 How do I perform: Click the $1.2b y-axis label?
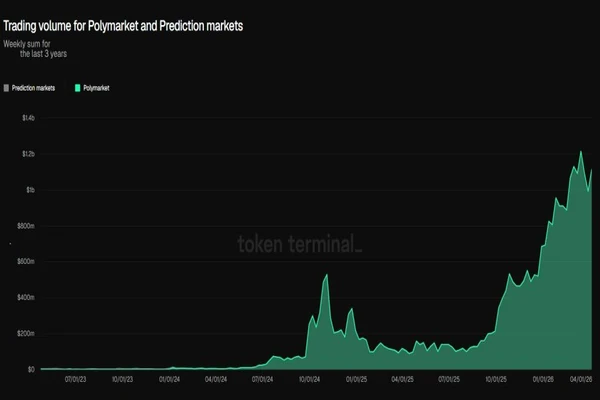pos(28,154)
